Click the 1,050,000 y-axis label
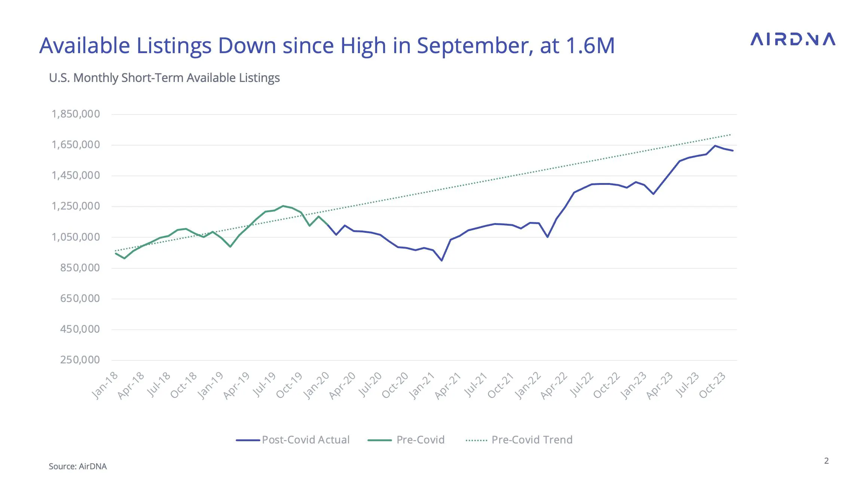This screenshot has width=868, height=488. [76, 237]
